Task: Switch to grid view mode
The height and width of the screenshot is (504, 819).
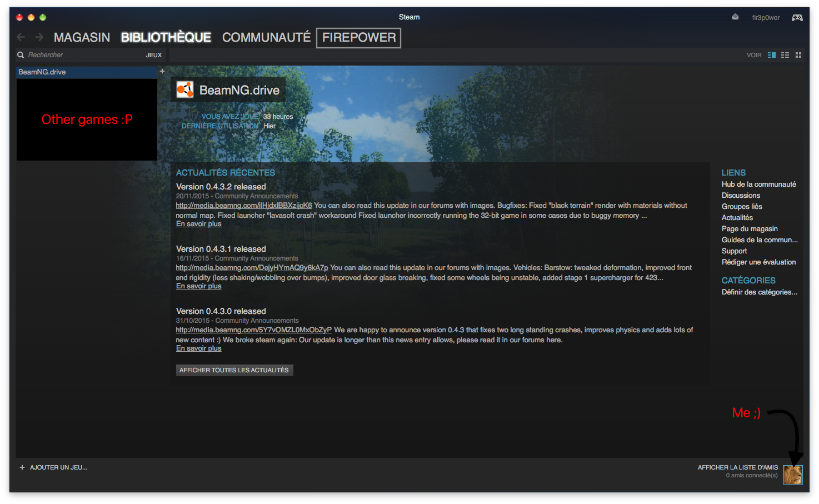Action: click(798, 55)
